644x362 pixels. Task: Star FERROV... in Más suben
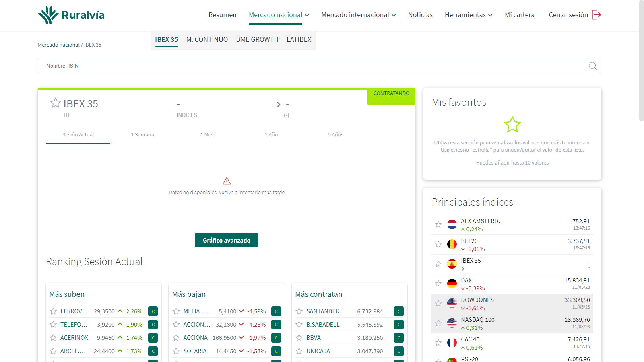click(53, 311)
